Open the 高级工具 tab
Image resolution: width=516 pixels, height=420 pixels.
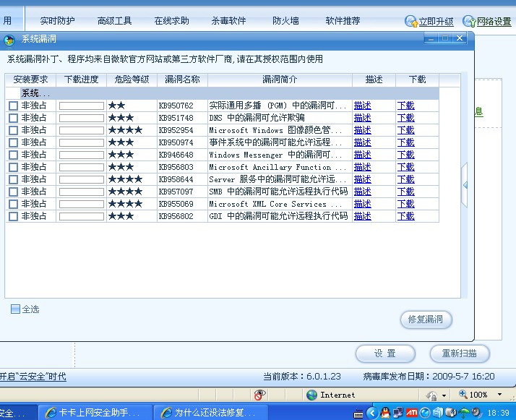click(114, 21)
